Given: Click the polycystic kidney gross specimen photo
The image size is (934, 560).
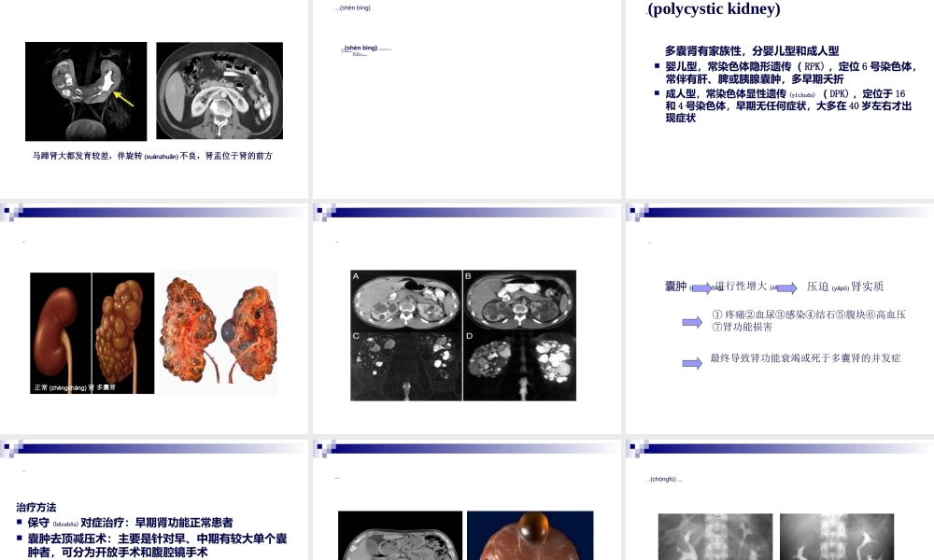Looking at the screenshot, I should coord(217,329).
